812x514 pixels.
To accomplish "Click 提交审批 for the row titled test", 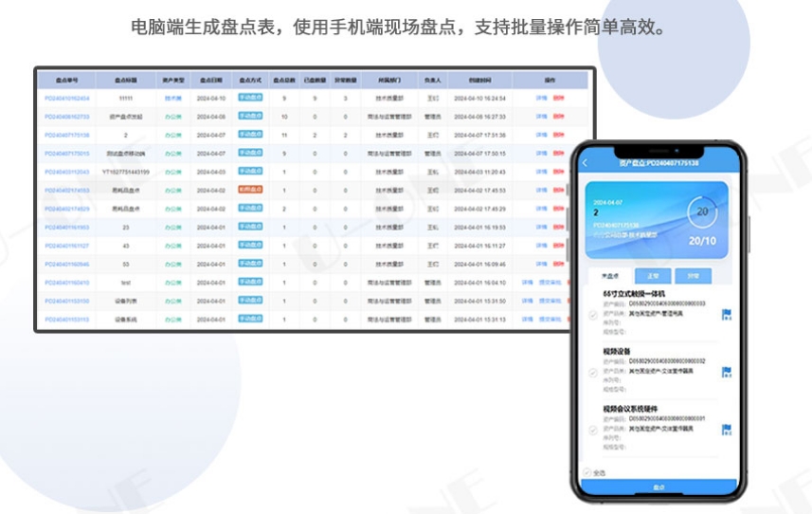I will [550, 283].
